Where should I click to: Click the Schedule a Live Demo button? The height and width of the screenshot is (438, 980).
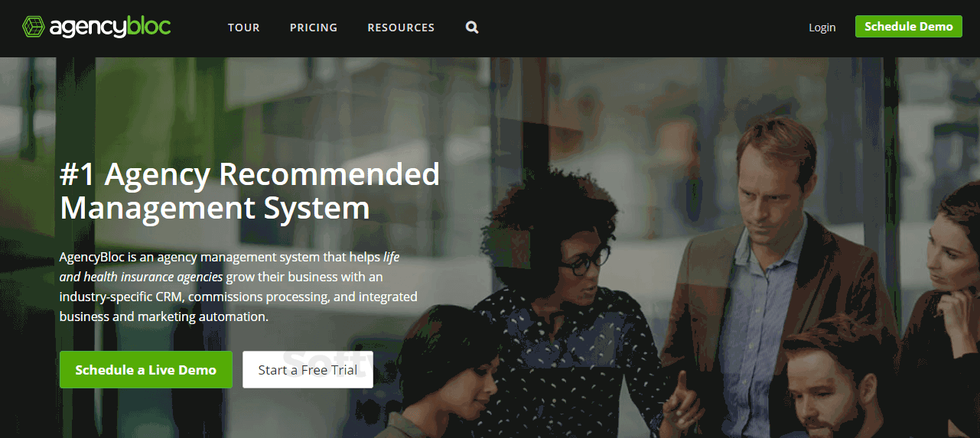(x=146, y=370)
